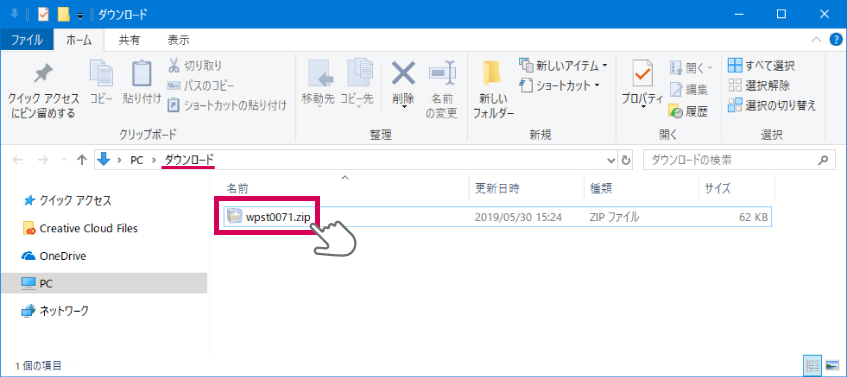
Task: Select Creative Cloud Files in sidebar
Action: [x=80, y=228]
